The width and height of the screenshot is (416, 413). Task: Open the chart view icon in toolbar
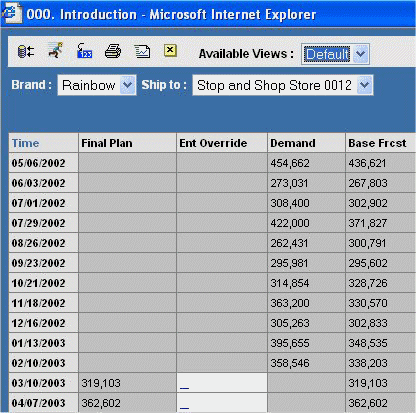point(142,52)
